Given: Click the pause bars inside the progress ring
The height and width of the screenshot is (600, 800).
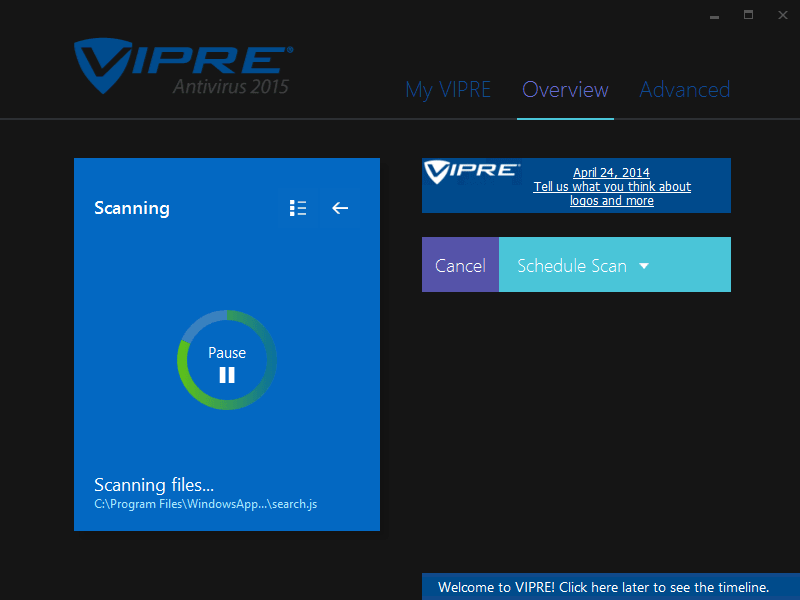Looking at the screenshot, I should click(x=226, y=374).
